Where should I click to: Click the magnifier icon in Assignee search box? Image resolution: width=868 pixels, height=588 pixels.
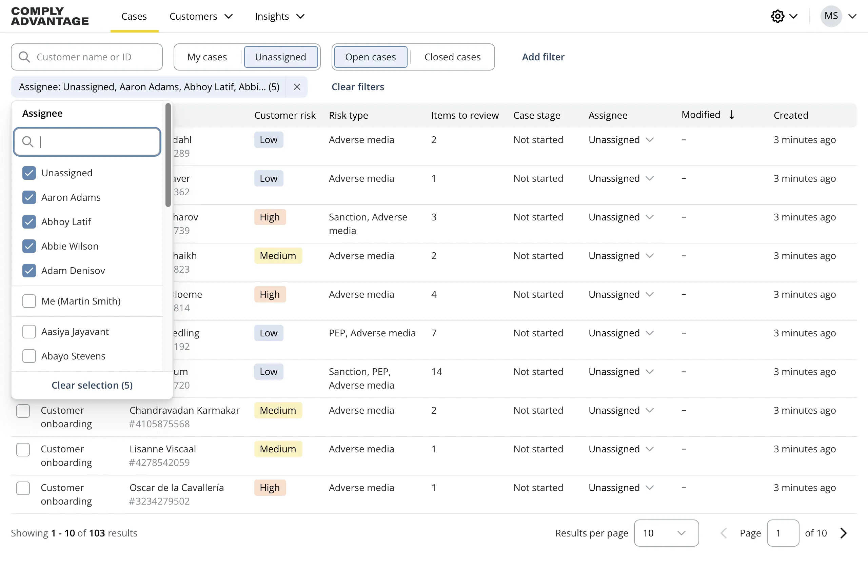coord(28,142)
